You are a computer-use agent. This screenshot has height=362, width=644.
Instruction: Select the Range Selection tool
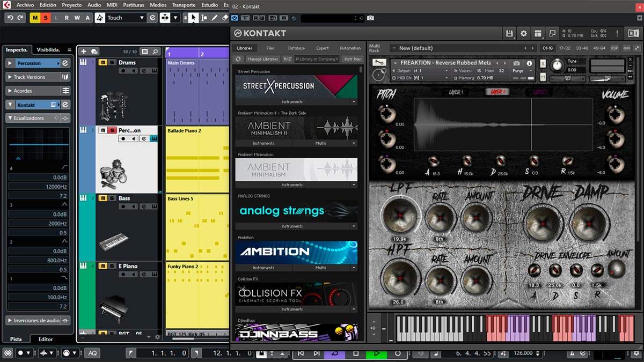[x=203, y=18]
